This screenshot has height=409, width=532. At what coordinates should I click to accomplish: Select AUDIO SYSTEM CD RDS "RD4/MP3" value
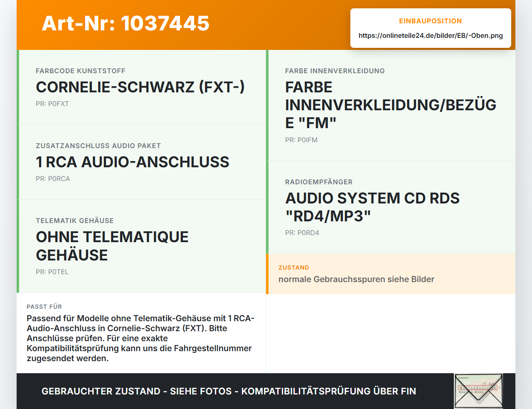tap(372, 207)
